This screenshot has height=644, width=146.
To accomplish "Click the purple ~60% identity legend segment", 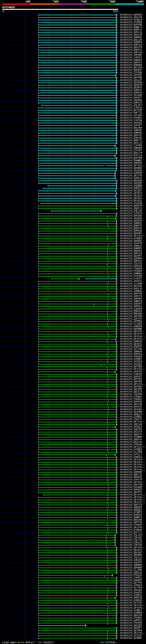I will pyautogui.click(x=73, y=4).
